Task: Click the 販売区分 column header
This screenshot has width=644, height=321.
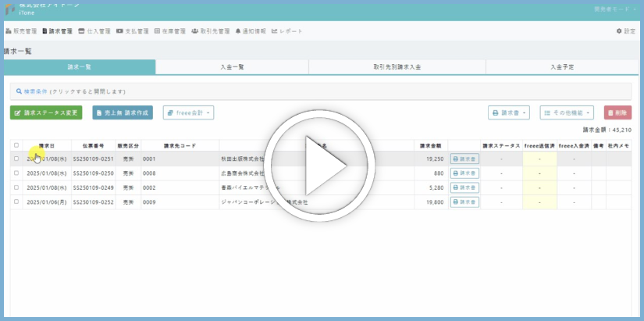Action: click(x=128, y=145)
